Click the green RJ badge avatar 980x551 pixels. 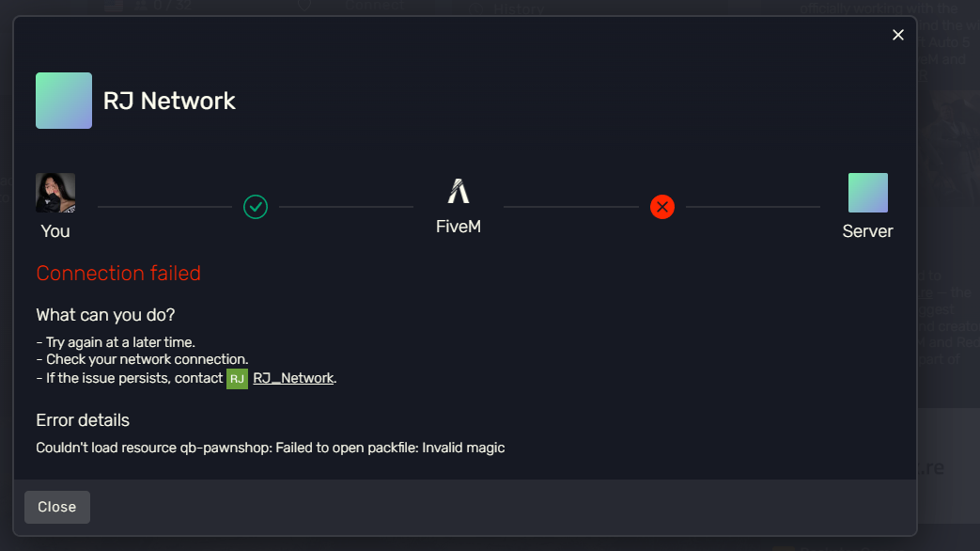click(x=237, y=378)
